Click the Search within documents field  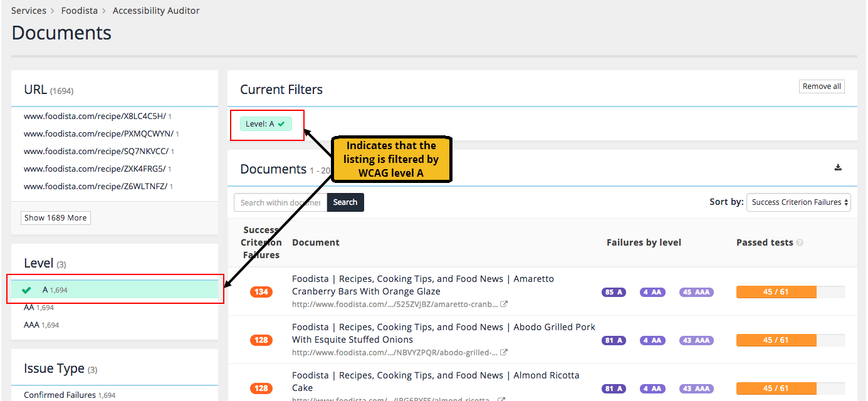[x=280, y=202]
